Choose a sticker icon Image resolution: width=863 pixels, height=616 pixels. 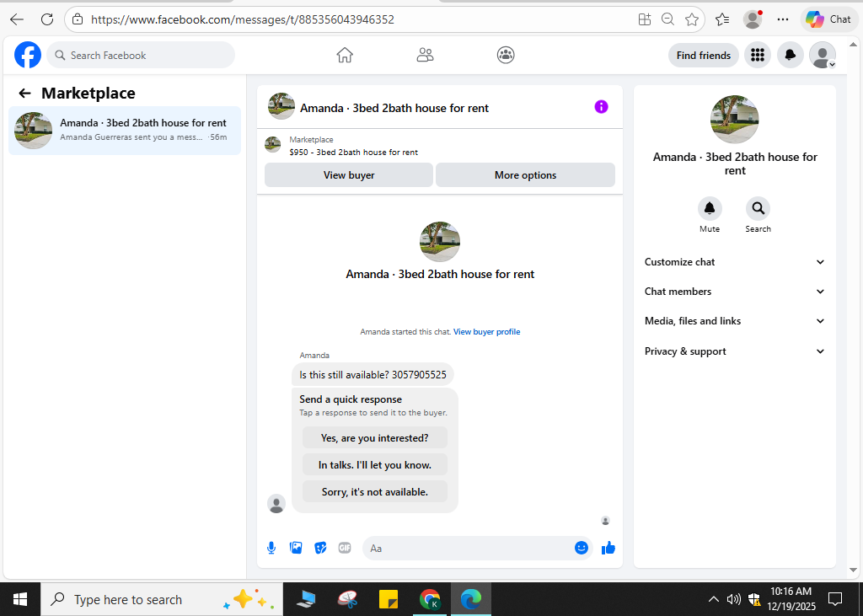tap(320, 548)
